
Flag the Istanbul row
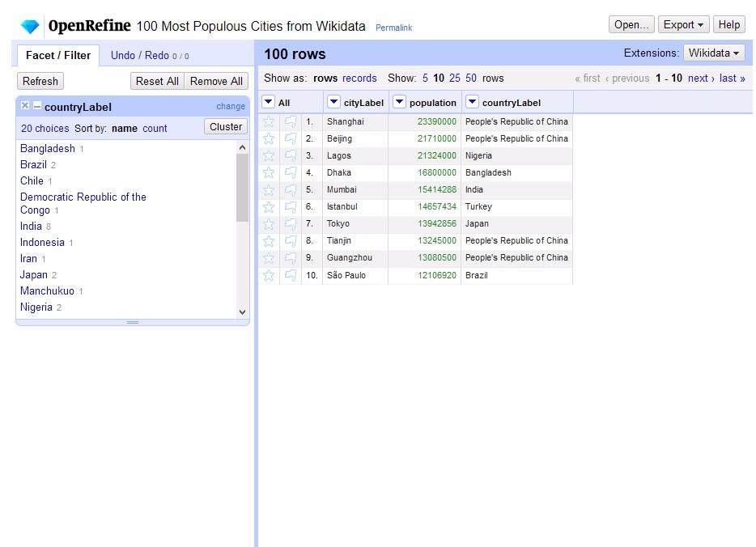(291, 207)
